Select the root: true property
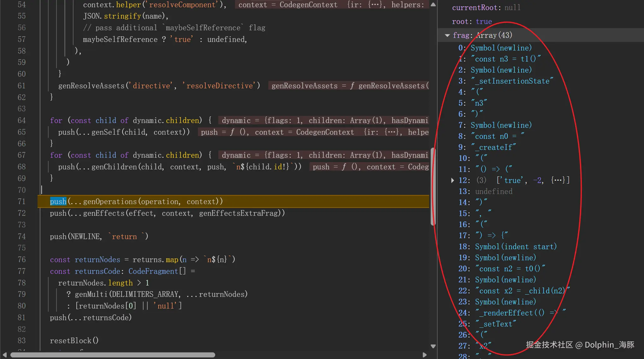The image size is (644, 359). tap(472, 22)
